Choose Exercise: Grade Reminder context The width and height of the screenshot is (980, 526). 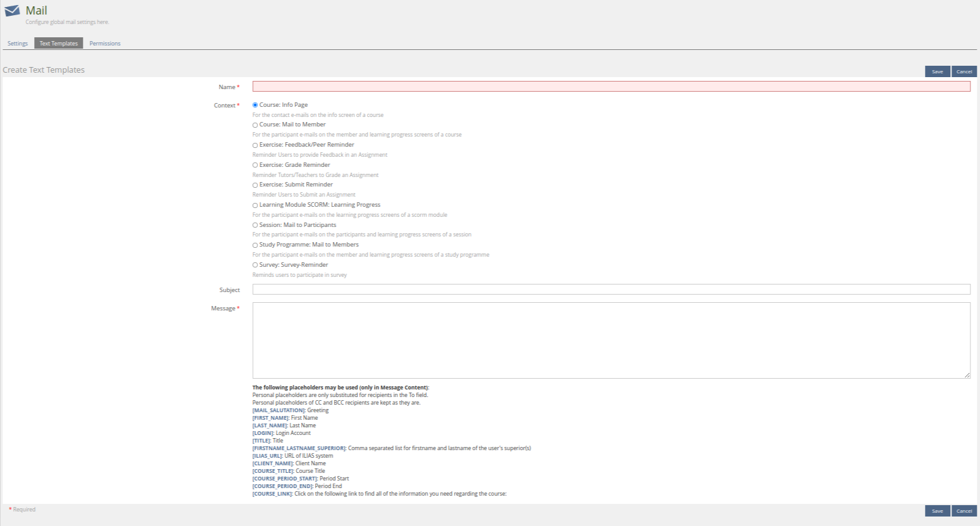[x=255, y=165]
